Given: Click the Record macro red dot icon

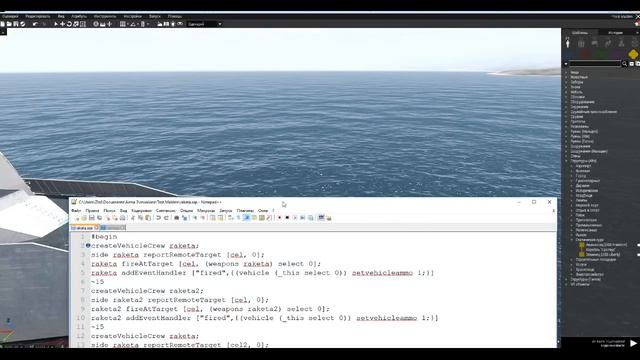Looking at the screenshot, I should point(279,218).
